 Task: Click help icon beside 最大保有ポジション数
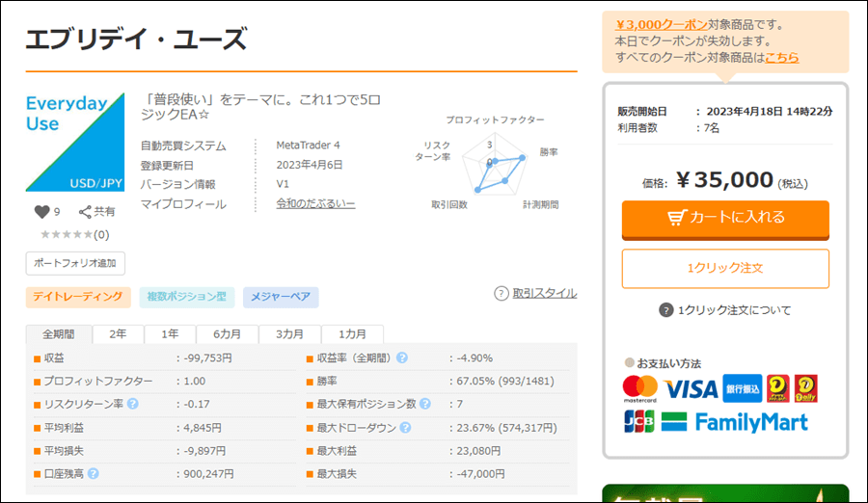click(x=425, y=404)
